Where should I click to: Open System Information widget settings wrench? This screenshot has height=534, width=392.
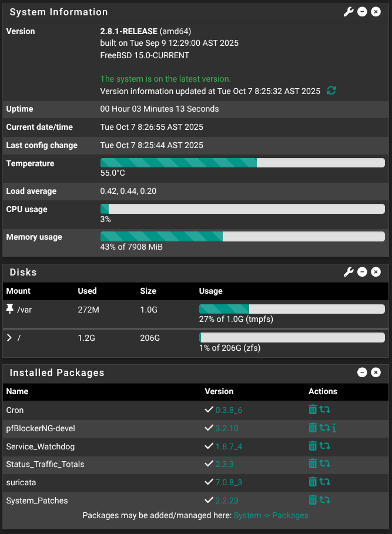349,12
